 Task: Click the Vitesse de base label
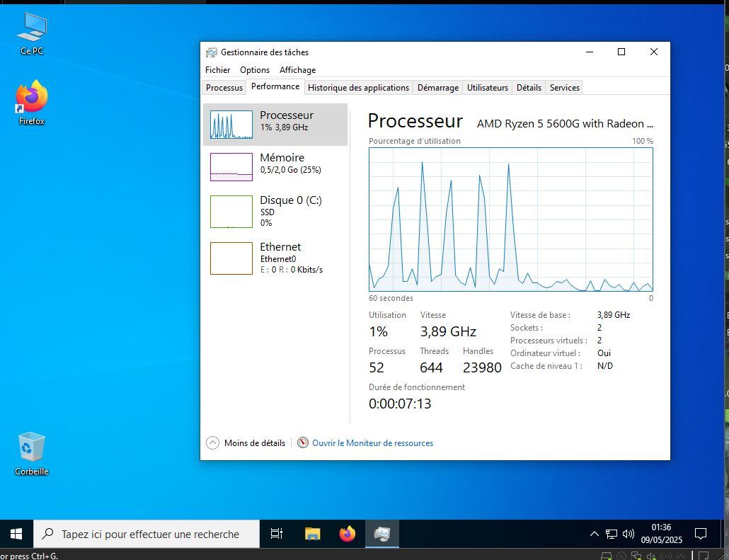tap(540, 315)
